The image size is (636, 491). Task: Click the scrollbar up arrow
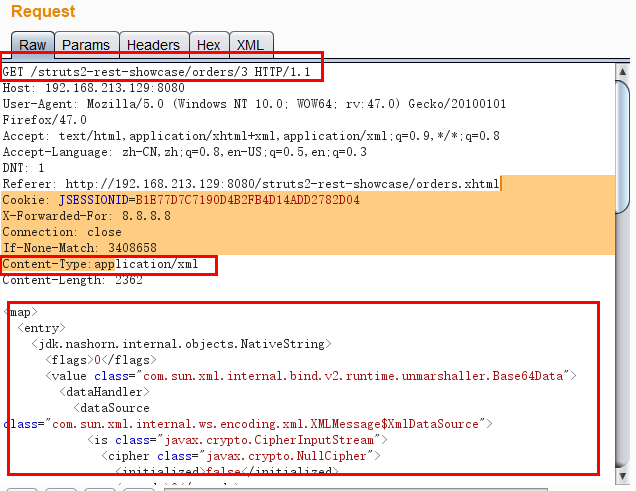click(622, 72)
